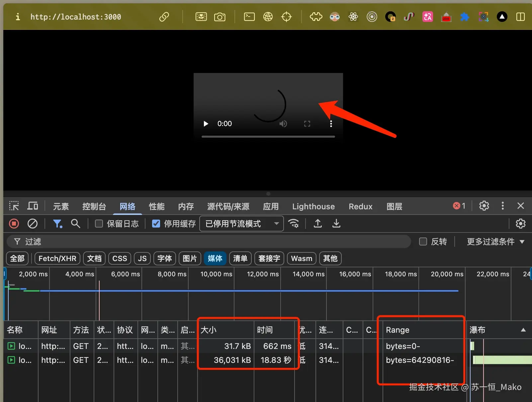
Task: Switch to the Lighthouse tab
Action: click(x=313, y=206)
